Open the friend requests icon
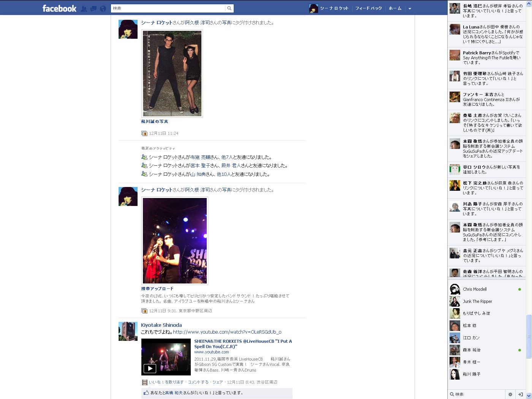Screen dimensions: 532x399 coord(84,8)
